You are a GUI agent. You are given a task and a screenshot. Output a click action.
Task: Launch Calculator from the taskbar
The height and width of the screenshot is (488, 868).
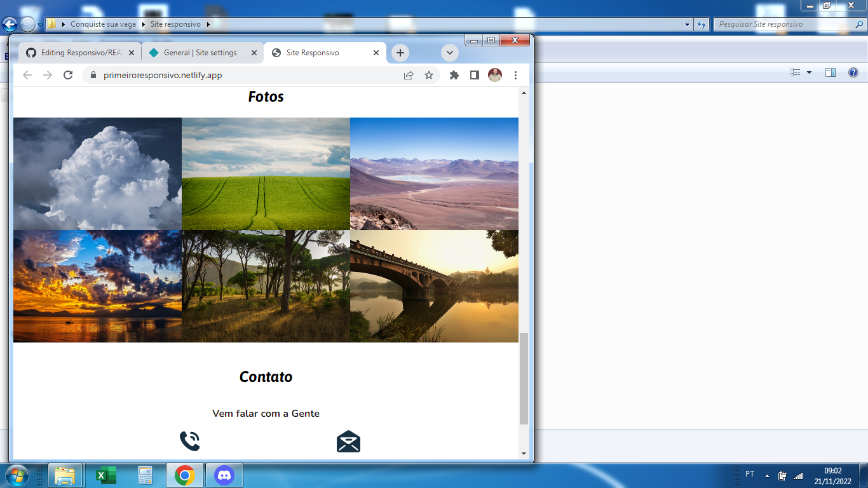(x=146, y=475)
